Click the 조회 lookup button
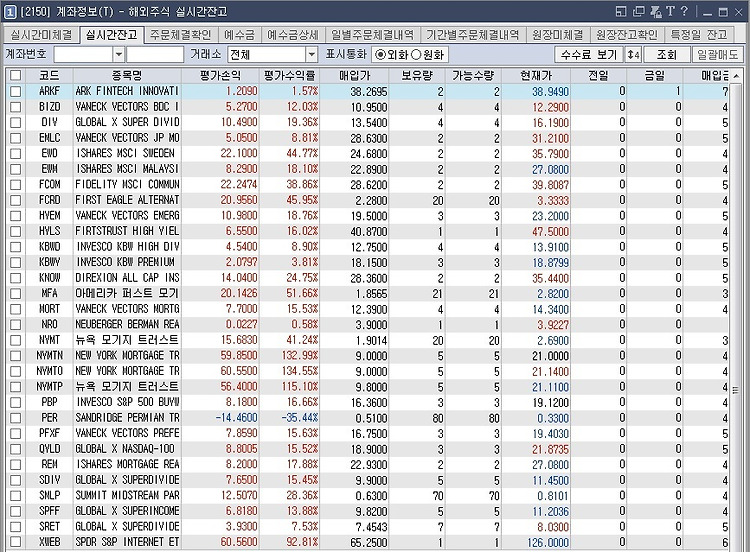Viewport: 750px width, 552px height. pyautogui.click(x=666, y=55)
